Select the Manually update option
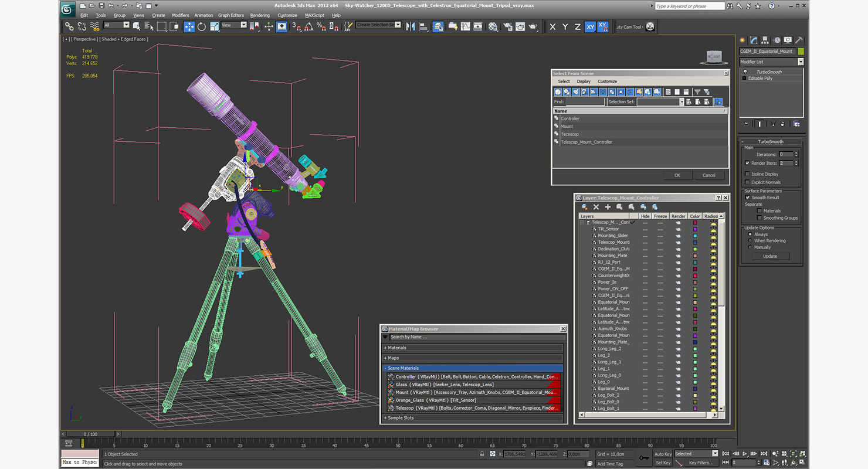Image resolution: width=868 pixels, height=469 pixels. (x=750, y=247)
